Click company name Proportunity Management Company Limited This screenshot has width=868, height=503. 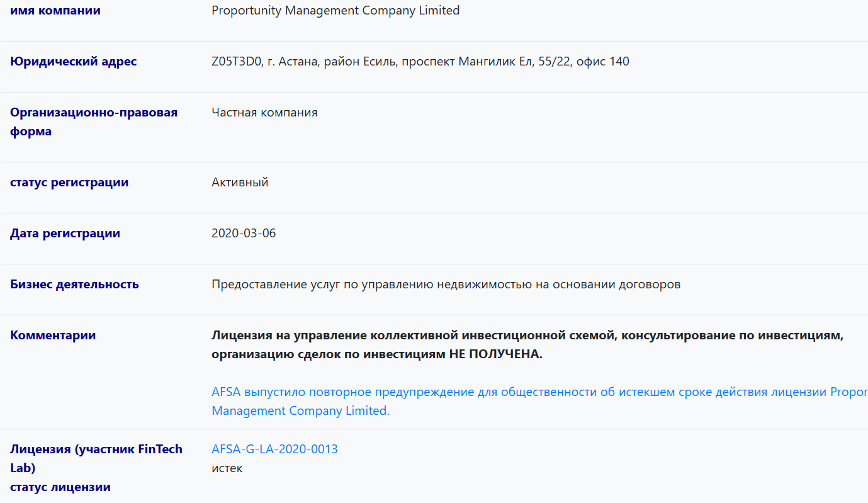(x=335, y=11)
